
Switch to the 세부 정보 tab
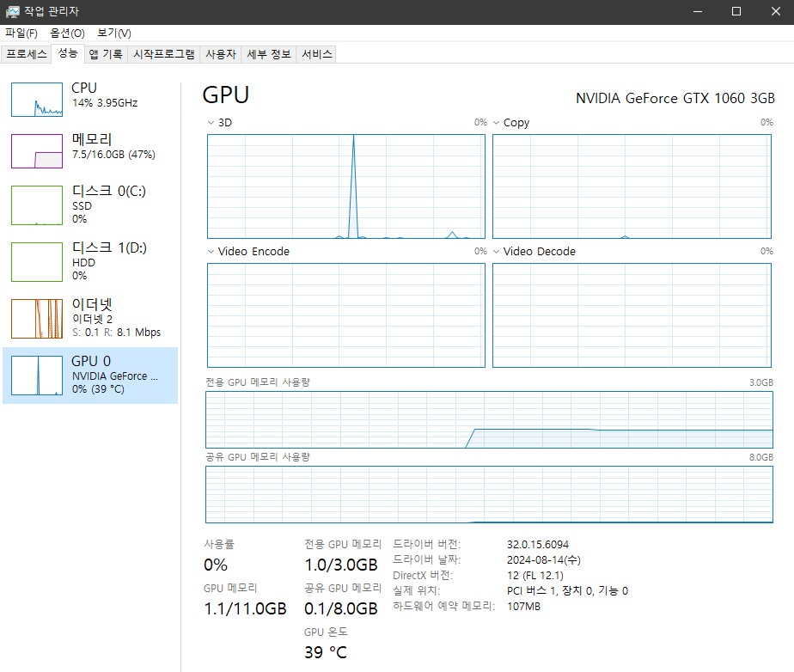(269, 54)
